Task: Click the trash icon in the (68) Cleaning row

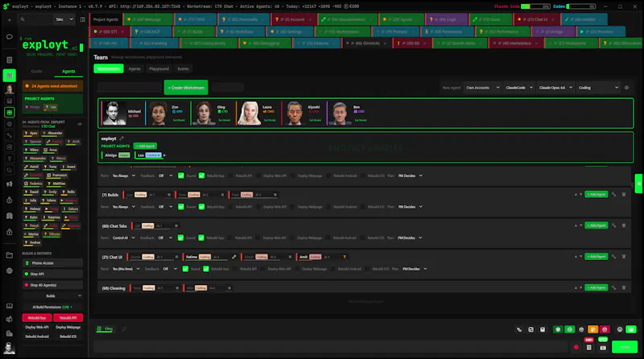Action: (x=623, y=287)
